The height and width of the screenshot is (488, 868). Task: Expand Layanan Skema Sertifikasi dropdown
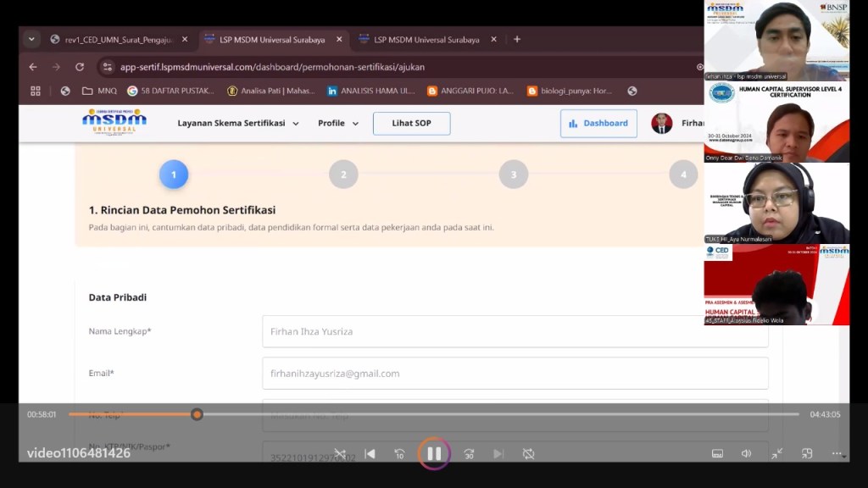pyautogui.click(x=238, y=123)
